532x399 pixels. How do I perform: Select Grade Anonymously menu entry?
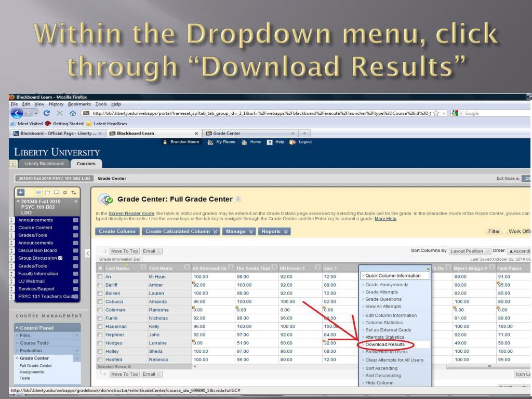(387, 285)
